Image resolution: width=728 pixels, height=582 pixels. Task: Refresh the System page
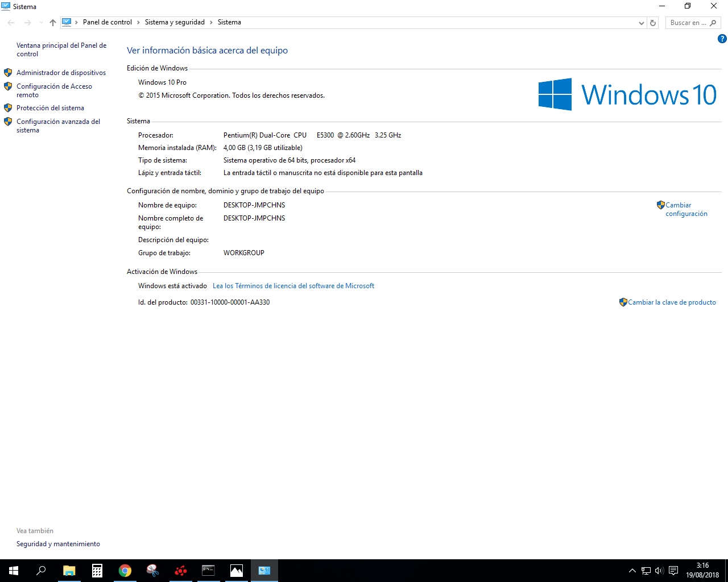coord(653,23)
